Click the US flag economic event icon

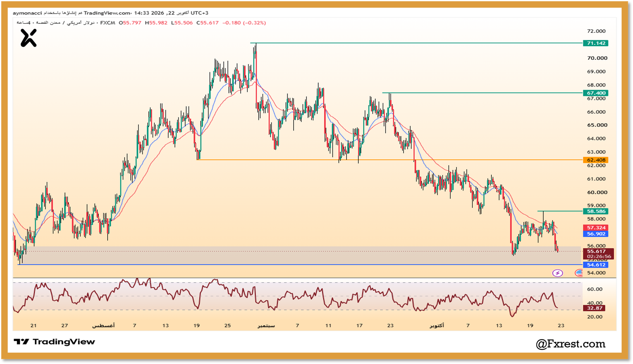[x=579, y=273]
